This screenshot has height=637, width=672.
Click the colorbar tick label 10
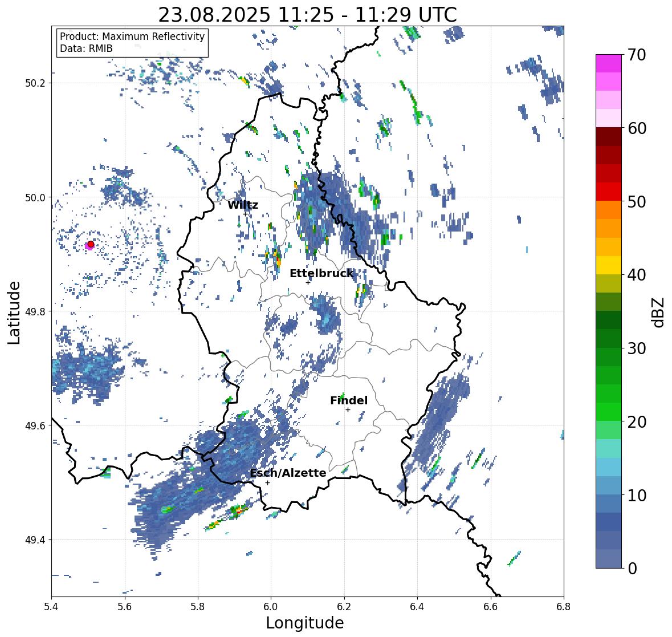tap(637, 495)
